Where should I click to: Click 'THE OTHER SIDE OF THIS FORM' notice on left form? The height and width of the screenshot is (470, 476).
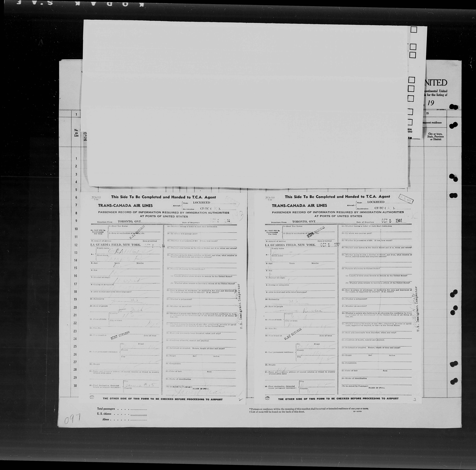click(163, 399)
